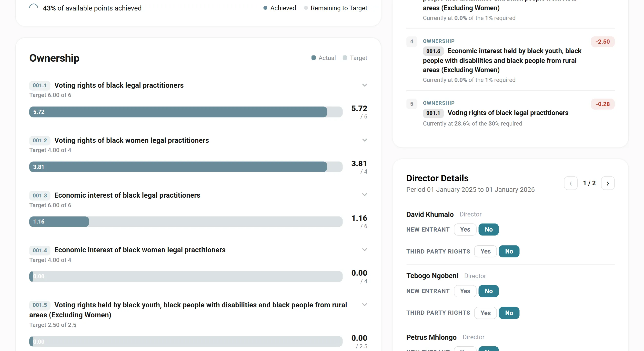
Task: Click rank number 4 badge in gap list
Action: pos(412,42)
